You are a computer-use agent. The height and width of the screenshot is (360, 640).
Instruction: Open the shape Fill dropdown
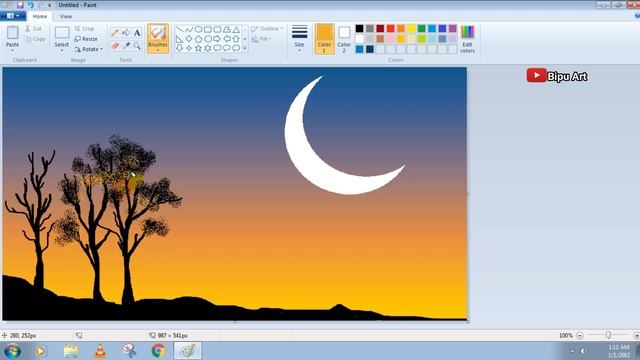point(262,39)
